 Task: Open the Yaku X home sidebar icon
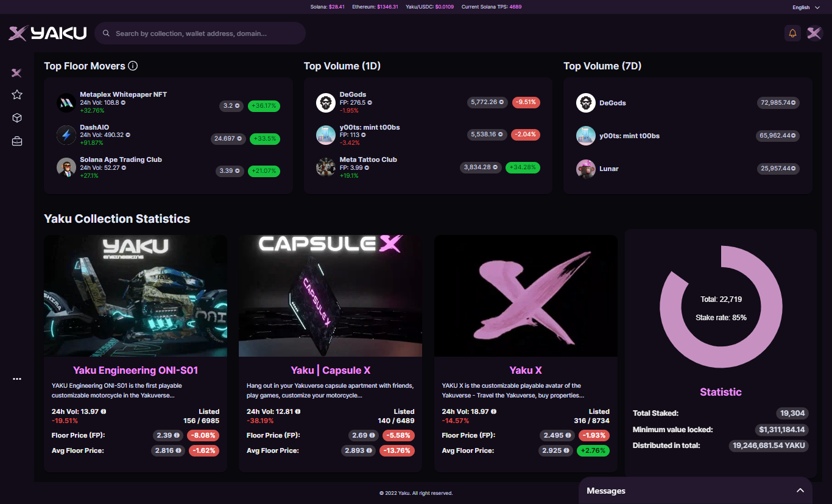[17, 73]
